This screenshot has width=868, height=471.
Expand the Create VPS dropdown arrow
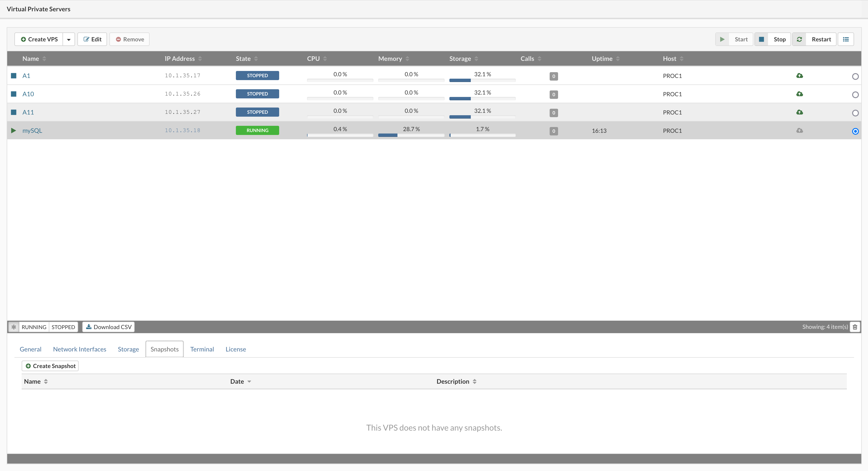pyautogui.click(x=69, y=39)
